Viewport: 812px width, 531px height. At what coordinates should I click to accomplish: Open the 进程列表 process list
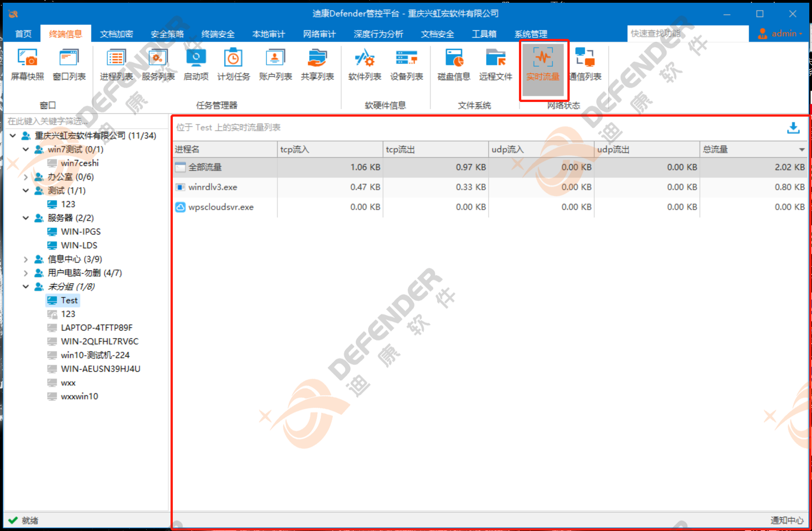click(x=116, y=65)
